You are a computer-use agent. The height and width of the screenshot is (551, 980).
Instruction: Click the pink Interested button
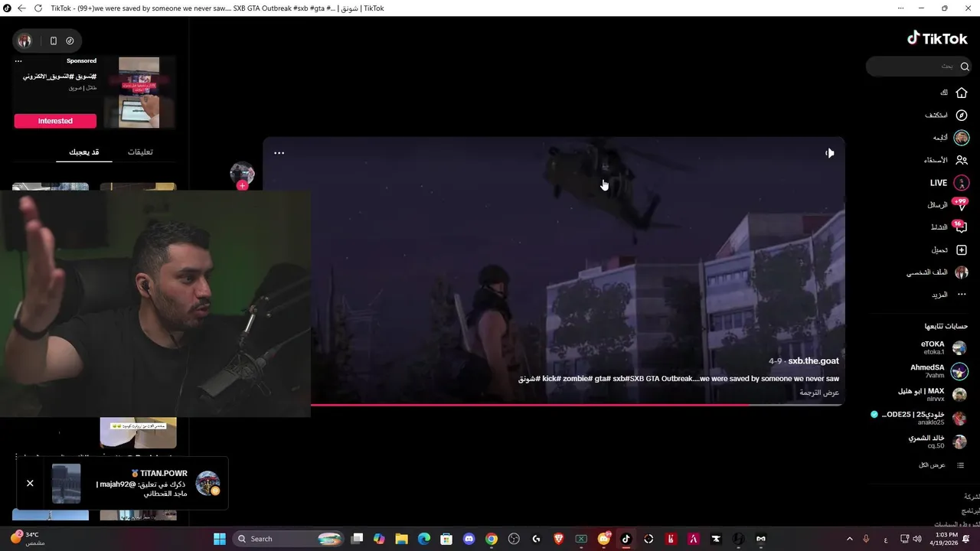(55, 121)
